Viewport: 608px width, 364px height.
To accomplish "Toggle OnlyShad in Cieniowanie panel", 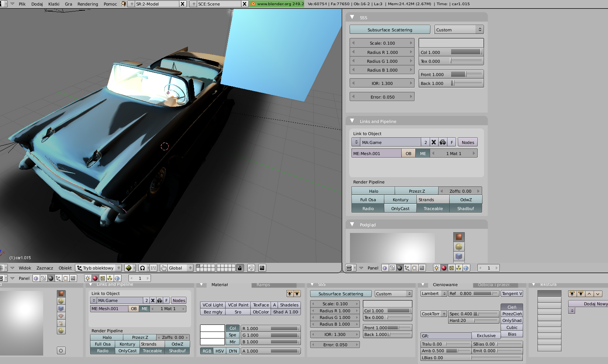I will [512, 320].
